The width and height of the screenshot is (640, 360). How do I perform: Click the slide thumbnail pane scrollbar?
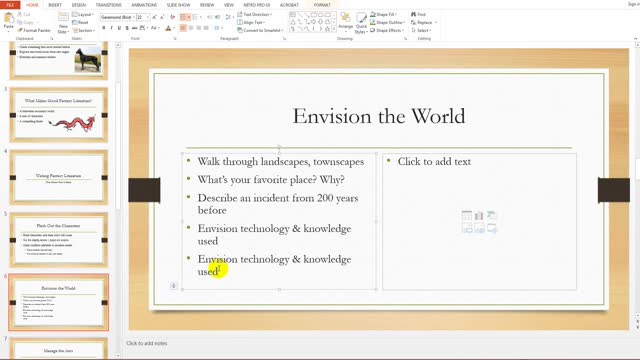click(x=118, y=146)
